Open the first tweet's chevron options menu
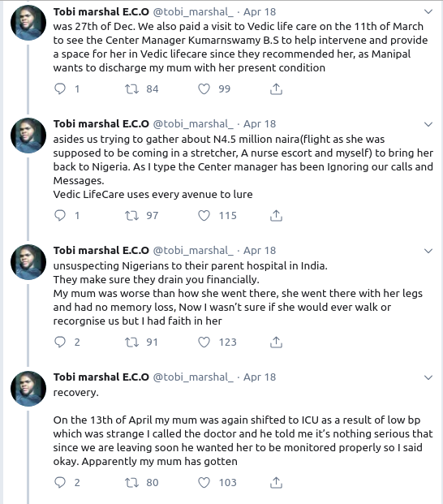Screen dimensions: 443x504 pyautogui.click(x=428, y=12)
